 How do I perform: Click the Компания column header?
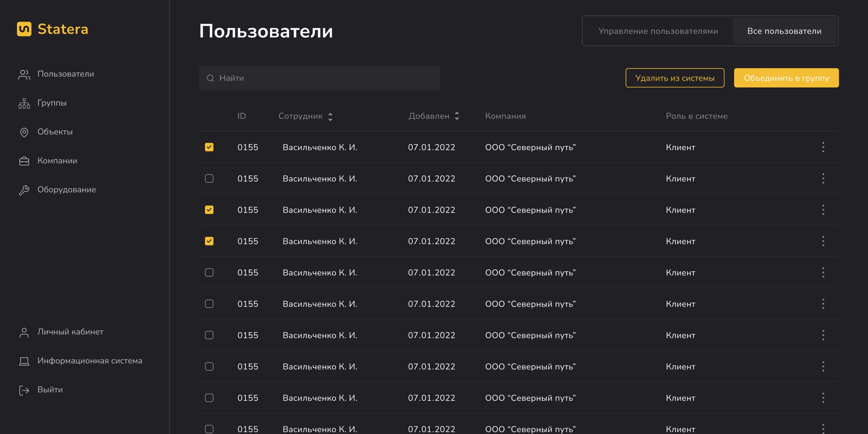pyautogui.click(x=505, y=116)
